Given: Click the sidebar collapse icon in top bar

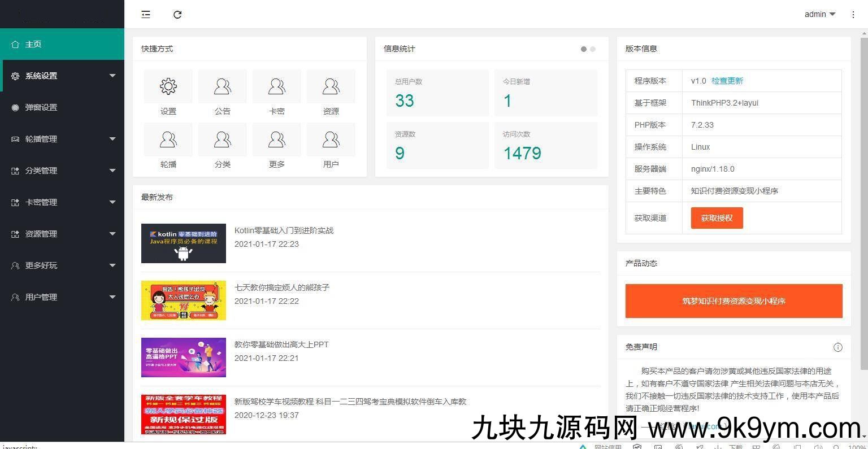Looking at the screenshot, I should pos(146,15).
